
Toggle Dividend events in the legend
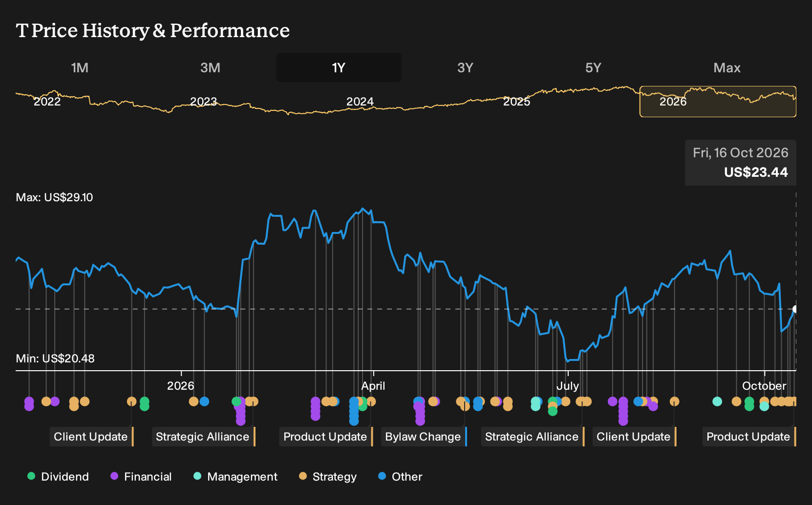point(58,477)
